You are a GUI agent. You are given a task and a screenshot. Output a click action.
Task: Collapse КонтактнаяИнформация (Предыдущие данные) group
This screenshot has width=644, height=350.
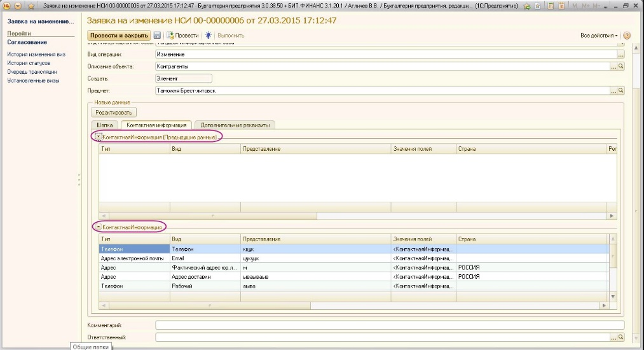point(99,137)
